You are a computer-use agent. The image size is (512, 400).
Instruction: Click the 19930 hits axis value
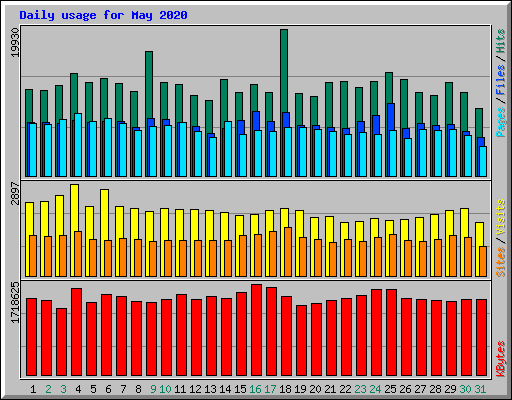[16, 42]
